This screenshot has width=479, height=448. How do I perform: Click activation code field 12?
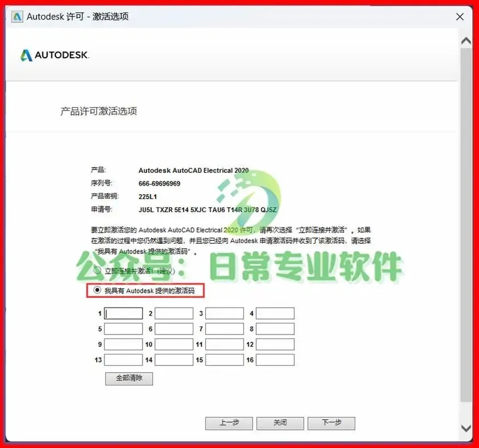(275, 344)
